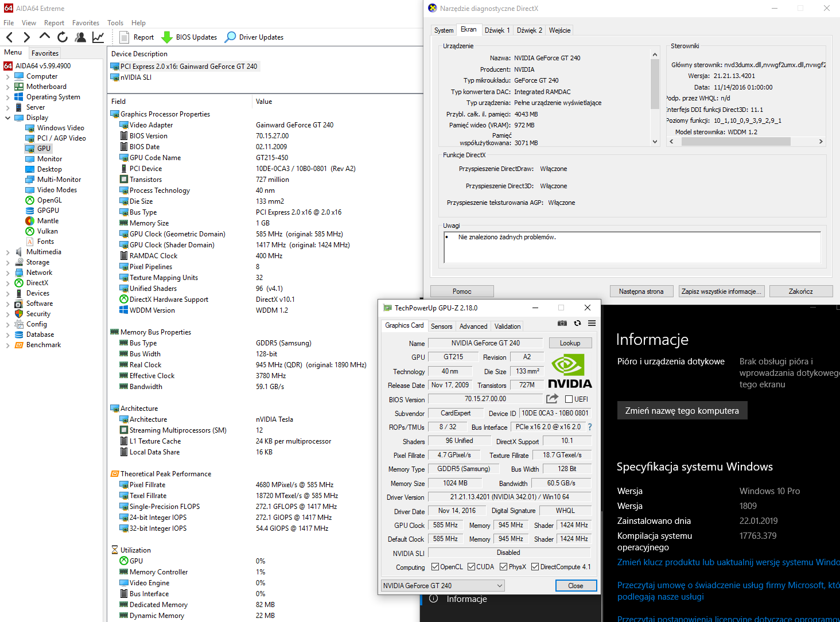
Task: Collapse the Display tree node
Action: point(7,118)
